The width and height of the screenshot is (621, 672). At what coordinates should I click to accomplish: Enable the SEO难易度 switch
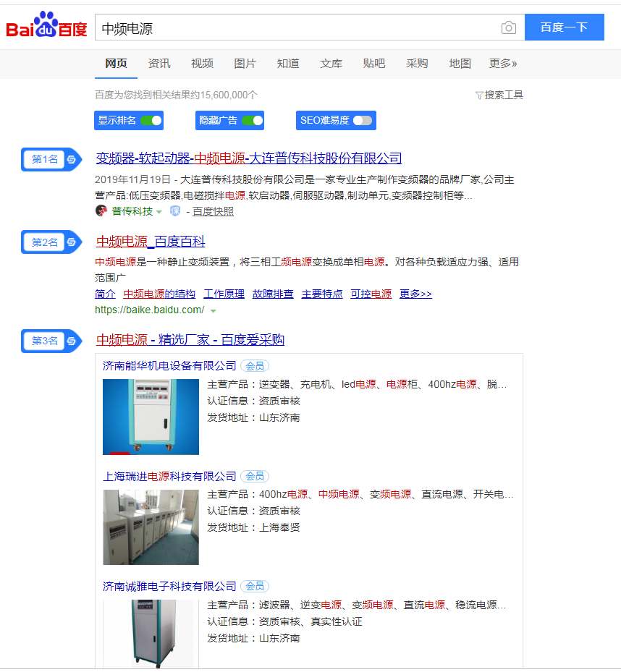coord(363,120)
